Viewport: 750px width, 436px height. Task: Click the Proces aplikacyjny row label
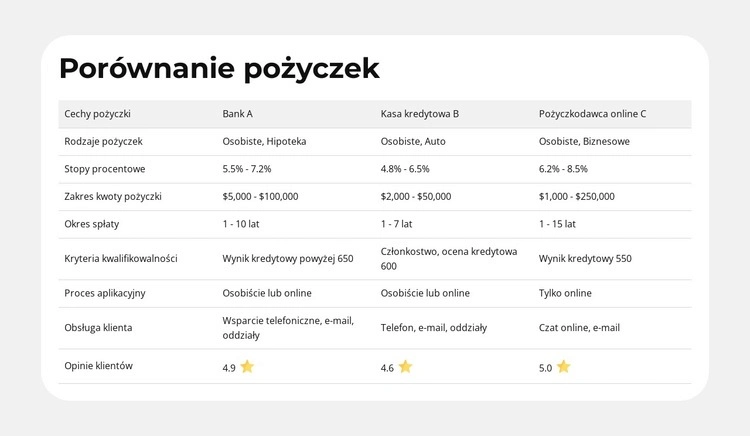coord(104,293)
